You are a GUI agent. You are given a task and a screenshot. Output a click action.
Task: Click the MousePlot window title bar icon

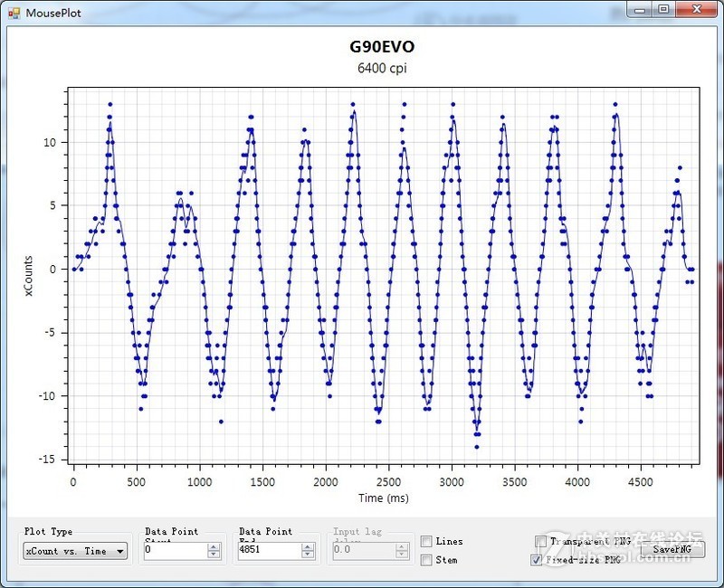coord(14,13)
